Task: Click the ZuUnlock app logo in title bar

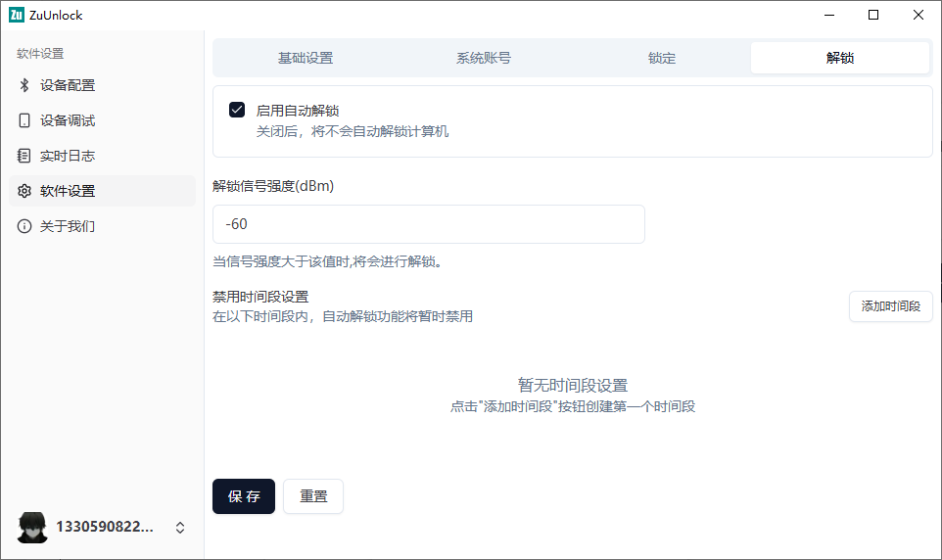Action: point(16,15)
